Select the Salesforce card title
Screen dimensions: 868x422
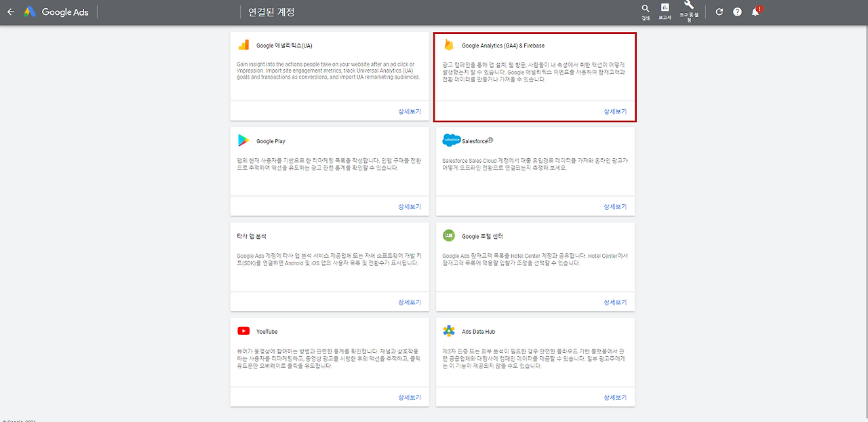(477, 140)
